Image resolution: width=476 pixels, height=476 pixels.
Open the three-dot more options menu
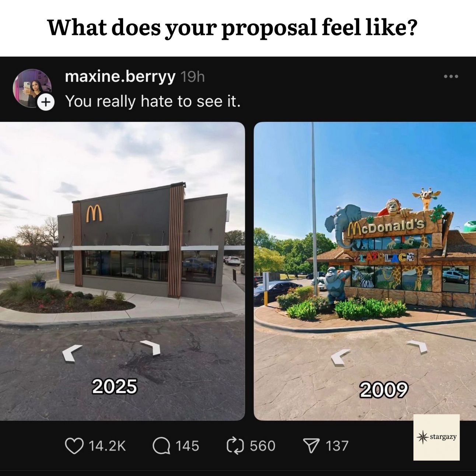[x=451, y=77]
